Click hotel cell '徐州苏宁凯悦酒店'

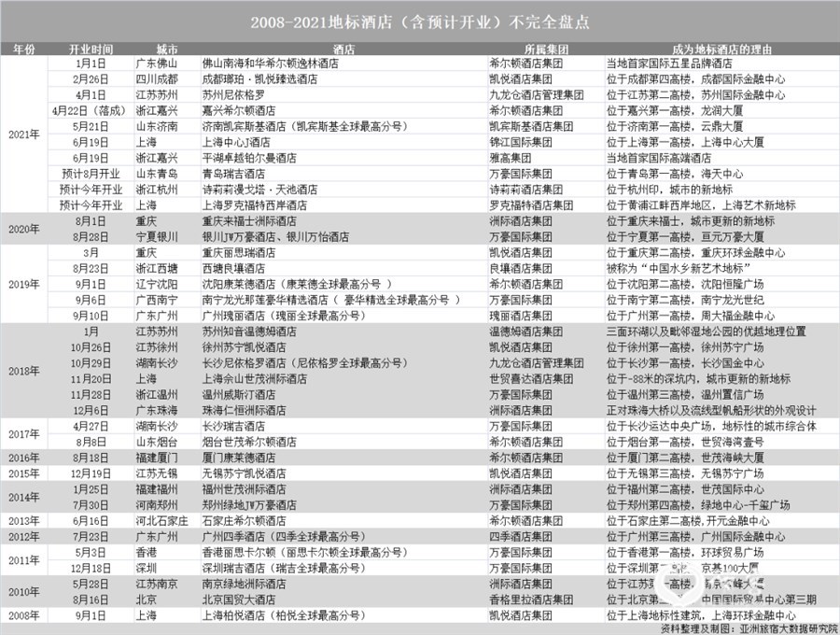point(245,347)
